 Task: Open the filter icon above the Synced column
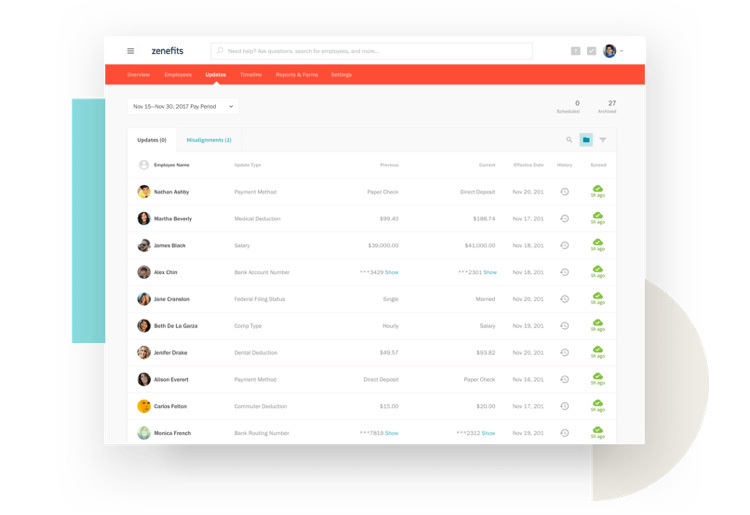pyautogui.click(x=603, y=140)
